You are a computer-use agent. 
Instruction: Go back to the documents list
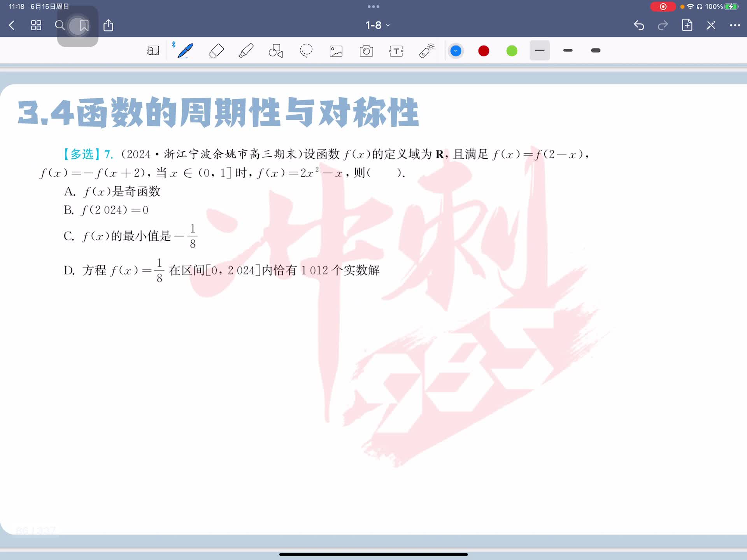[12, 26]
